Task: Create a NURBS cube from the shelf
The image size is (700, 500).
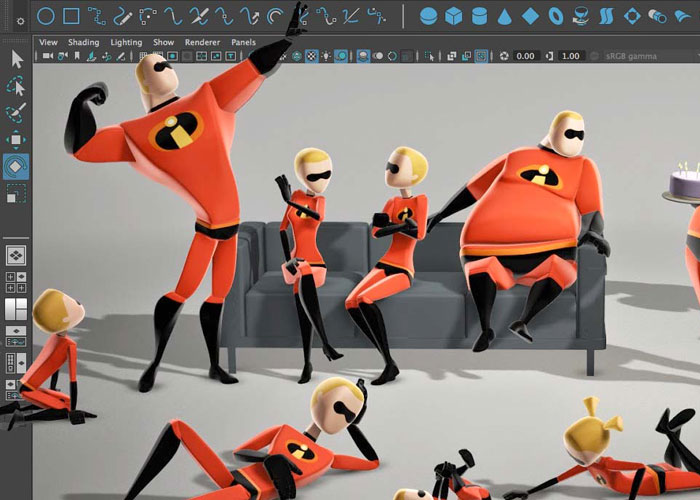Action: click(454, 17)
